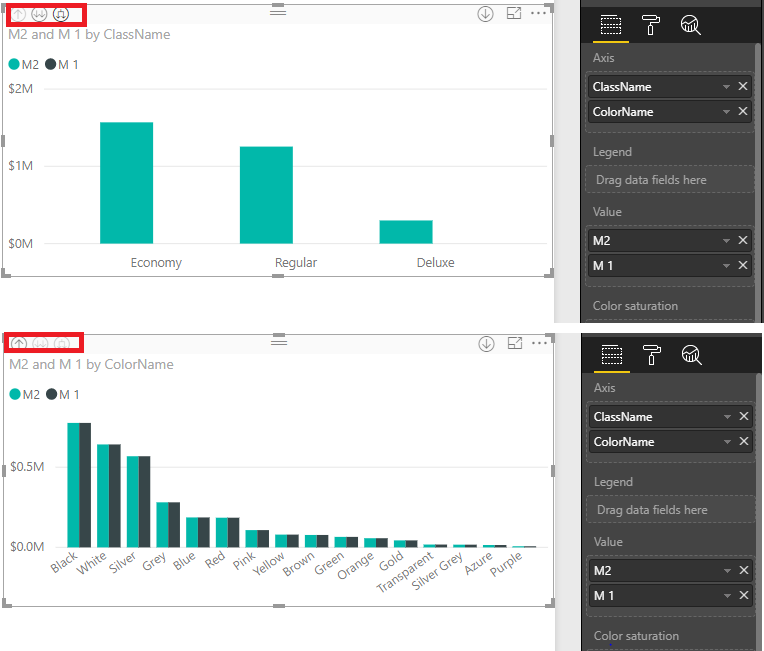Screen dimensions: 764x651
Task: Open M2 field dropdown in top Value well
Action: (726, 241)
